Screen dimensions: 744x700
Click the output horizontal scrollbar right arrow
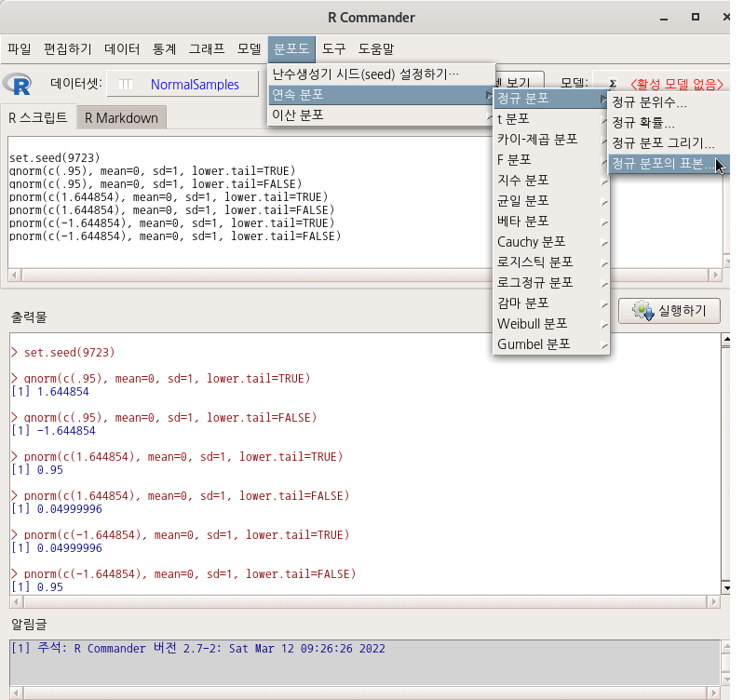(x=713, y=602)
